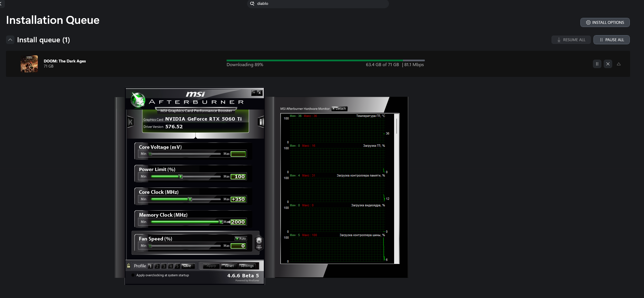This screenshot has height=298, width=644.
Task: Pause the DOOM: The Dark Ages download
Action: tap(597, 64)
